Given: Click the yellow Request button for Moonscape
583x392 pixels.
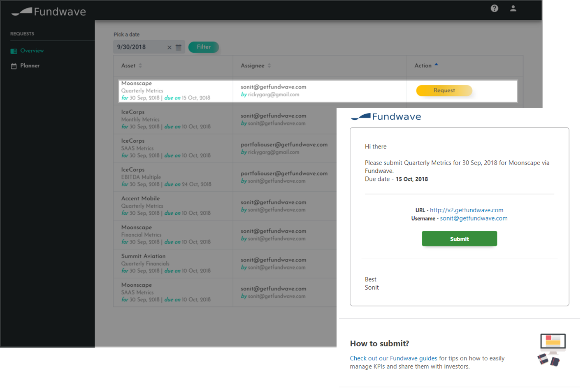Looking at the screenshot, I should [444, 90].
